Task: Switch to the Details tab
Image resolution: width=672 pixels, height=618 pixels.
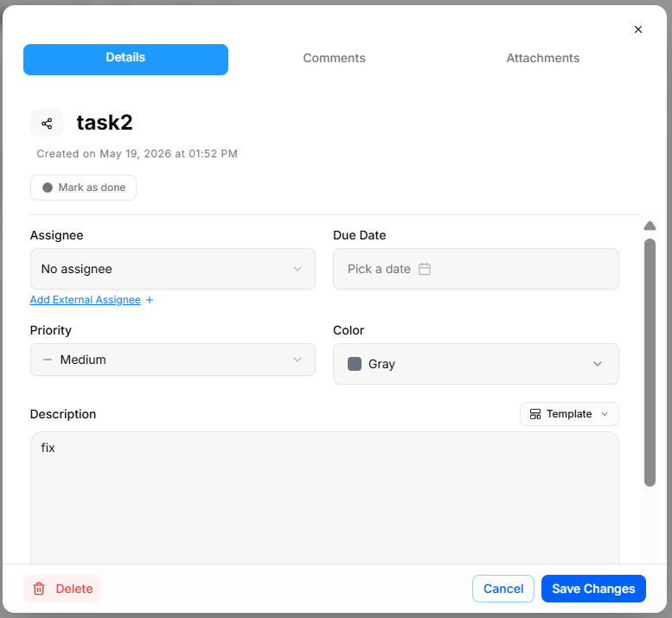Action: 125,60
